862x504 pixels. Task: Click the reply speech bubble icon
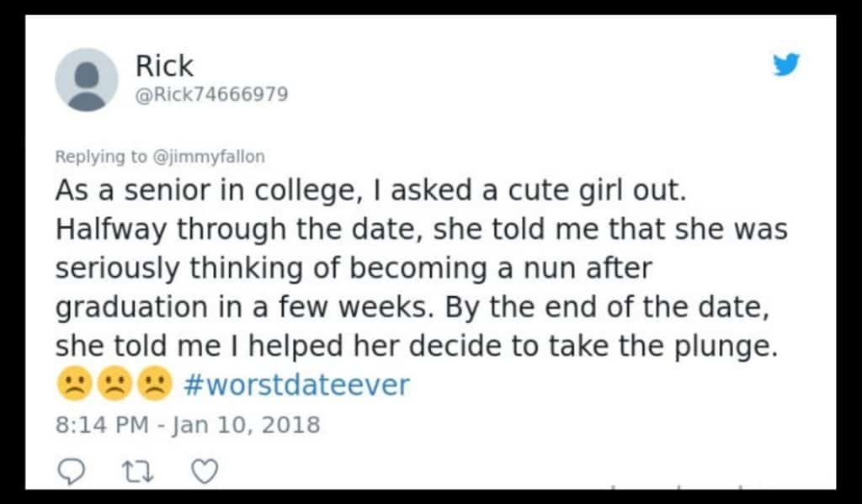74,471
